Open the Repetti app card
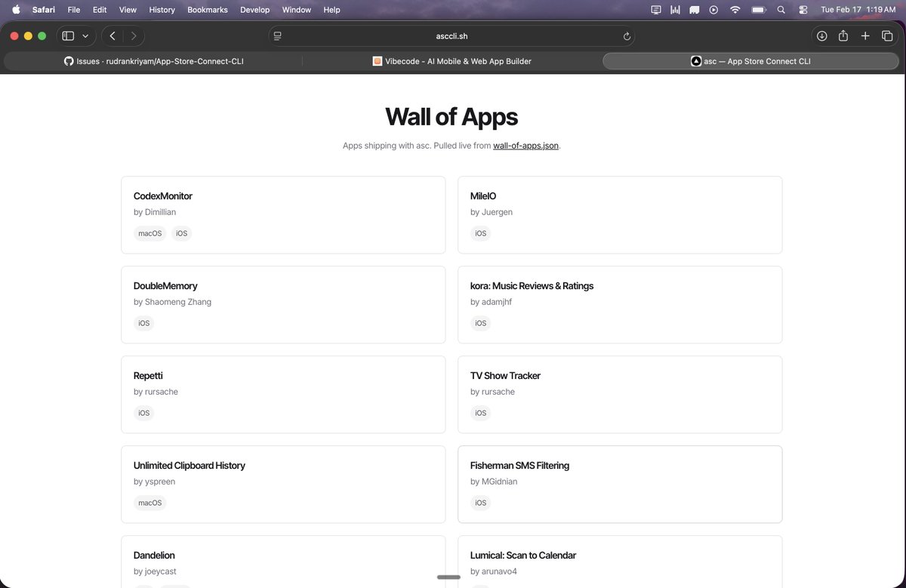Screen dimensions: 906x588 283,395
